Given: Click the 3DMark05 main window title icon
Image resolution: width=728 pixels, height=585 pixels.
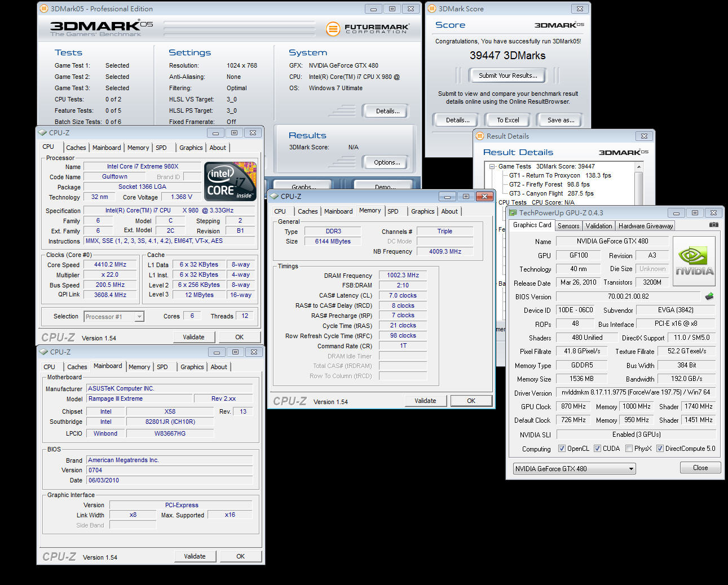Looking at the screenshot, I should tap(45, 9).
